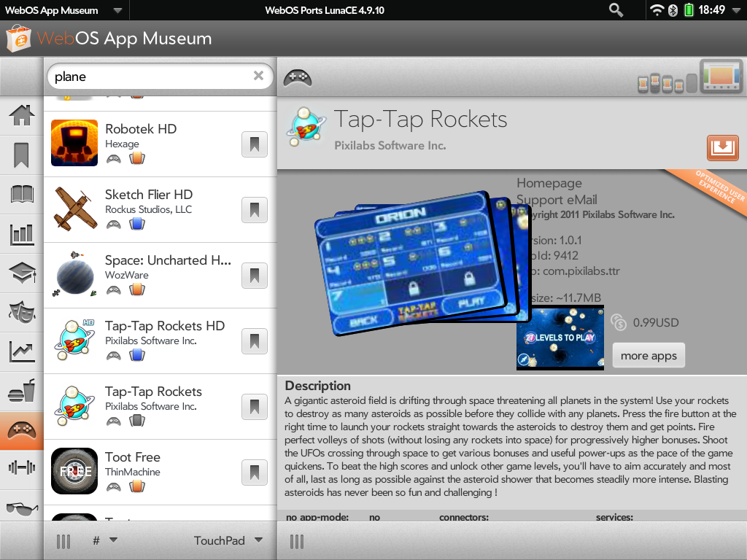This screenshot has width=747, height=560.
Task: Open the Homepage link
Action: [x=549, y=183]
